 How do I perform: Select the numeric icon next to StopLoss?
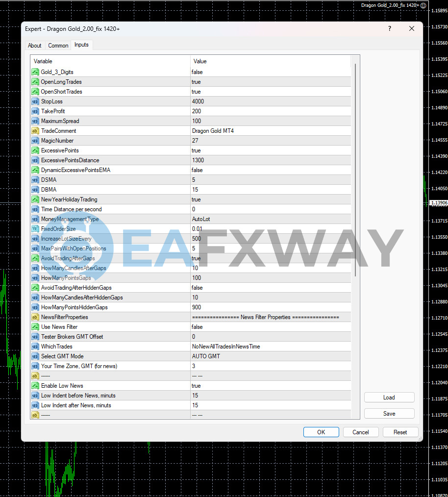pyautogui.click(x=35, y=101)
